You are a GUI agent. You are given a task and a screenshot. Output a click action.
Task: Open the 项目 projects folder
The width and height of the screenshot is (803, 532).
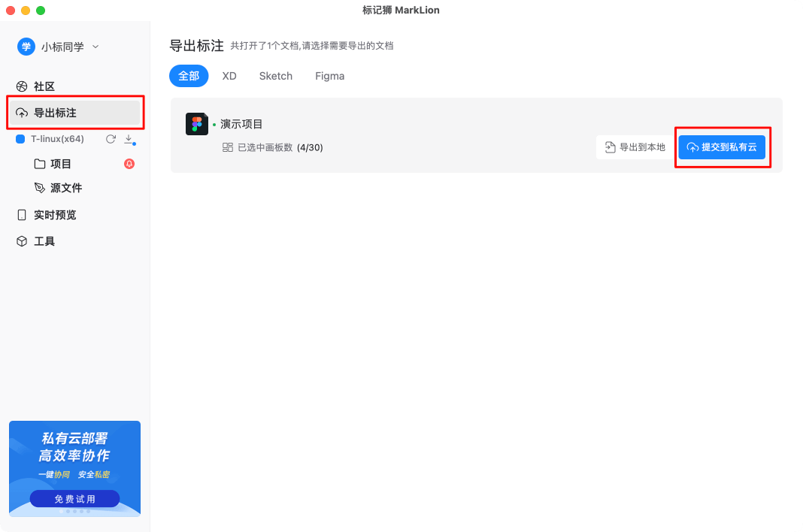click(62, 163)
